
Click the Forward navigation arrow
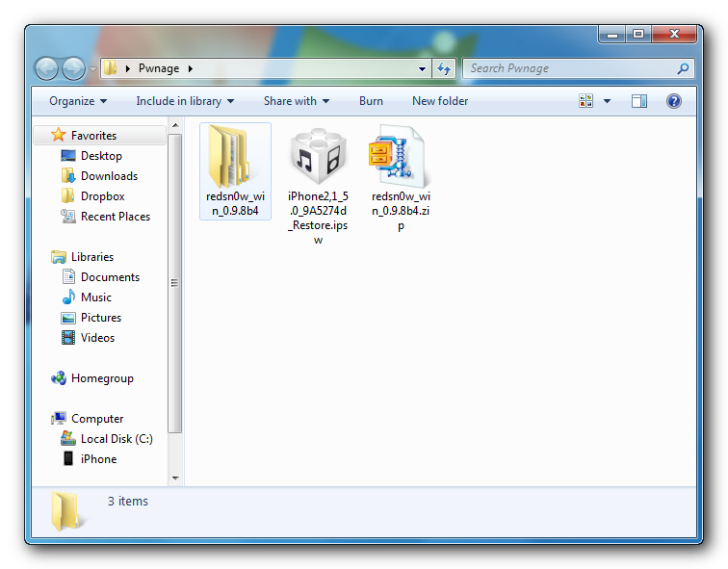(x=74, y=68)
